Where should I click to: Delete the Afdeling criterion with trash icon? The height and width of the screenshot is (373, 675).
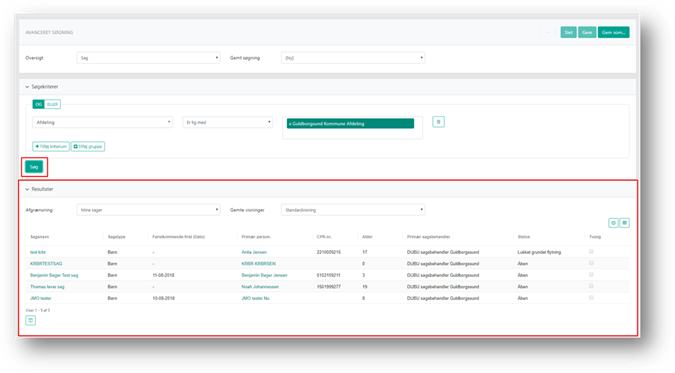coord(438,122)
